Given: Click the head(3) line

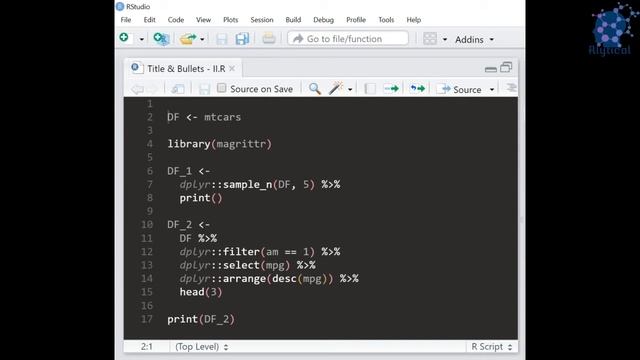Looking at the screenshot, I should [x=201, y=292].
